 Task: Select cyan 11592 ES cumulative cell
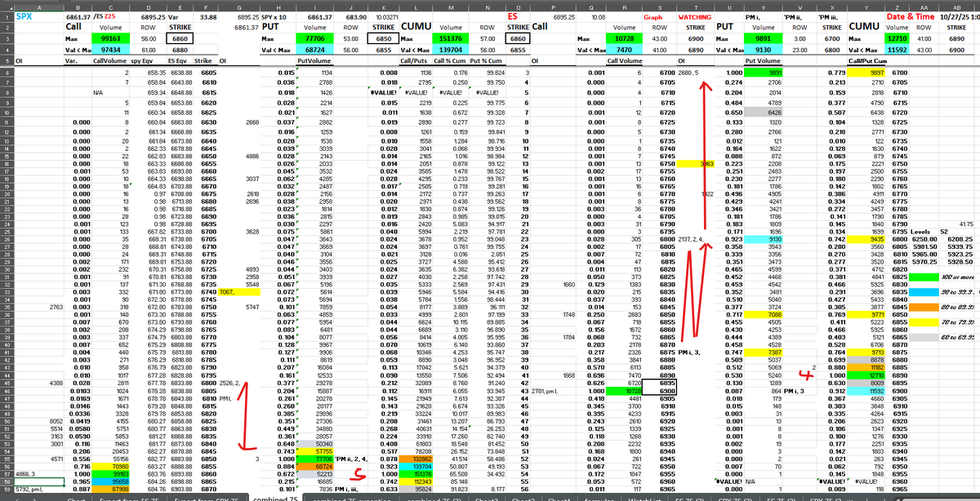click(x=897, y=50)
